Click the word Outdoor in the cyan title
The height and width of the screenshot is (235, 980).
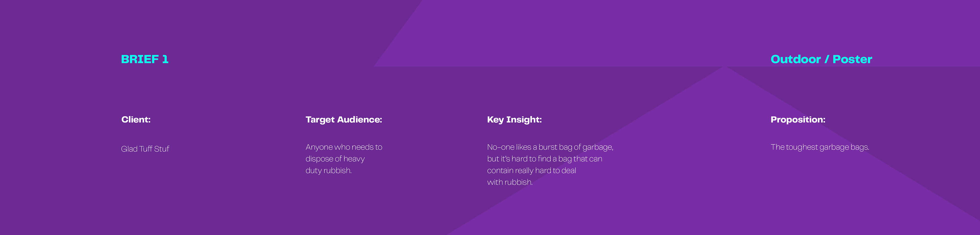(795, 59)
